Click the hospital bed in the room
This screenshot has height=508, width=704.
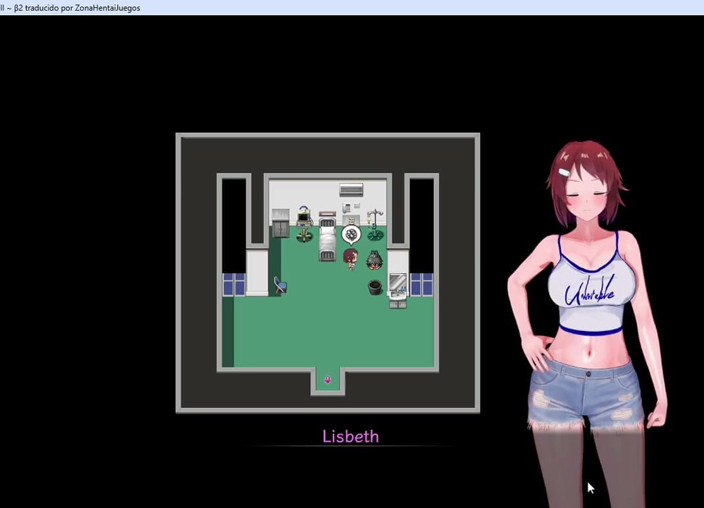[x=327, y=239]
